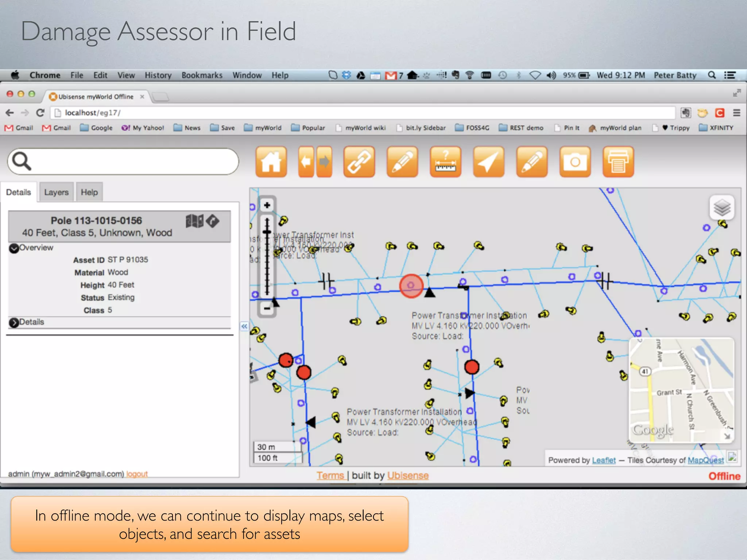Screen dimensions: 747x560
Task: Open the FOSS4G bookmark folder
Action: coord(472,128)
